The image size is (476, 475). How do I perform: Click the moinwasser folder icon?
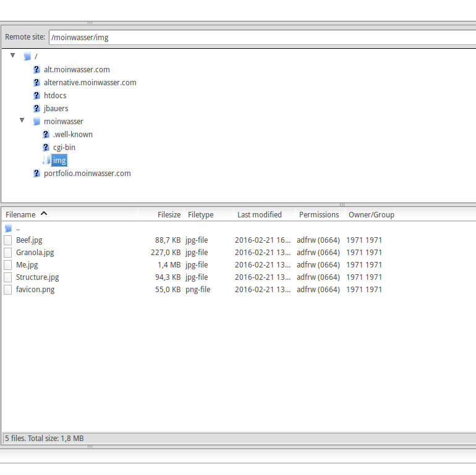[36, 122]
